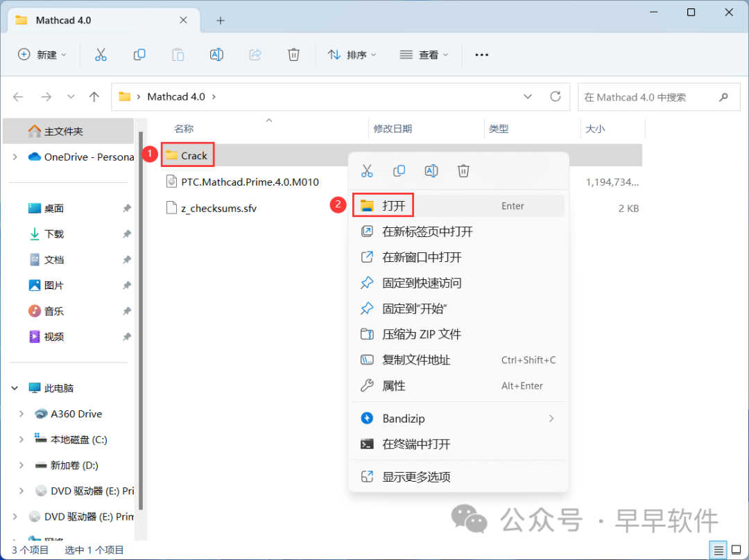Image resolution: width=749 pixels, height=560 pixels.
Task: Open the three-dot more options menu
Action: 481,55
